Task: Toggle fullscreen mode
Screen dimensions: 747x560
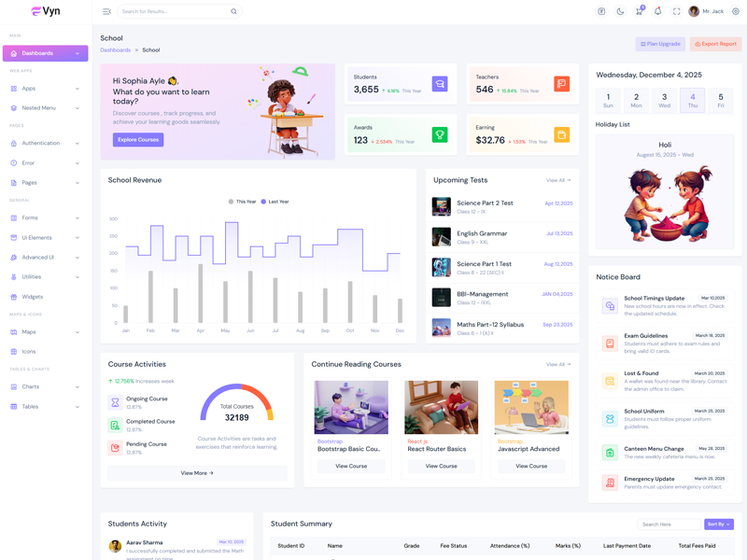Action: coord(676,11)
